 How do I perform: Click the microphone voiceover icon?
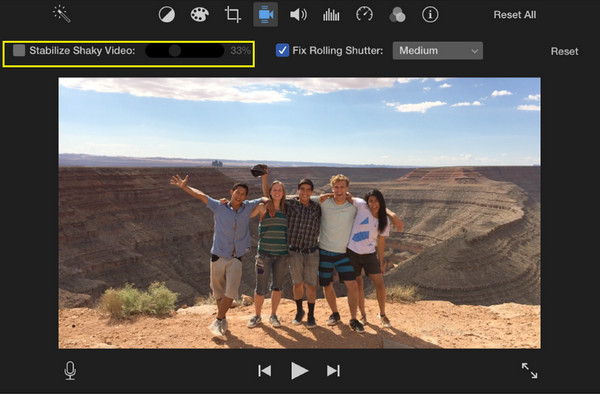click(x=70, y=370)
